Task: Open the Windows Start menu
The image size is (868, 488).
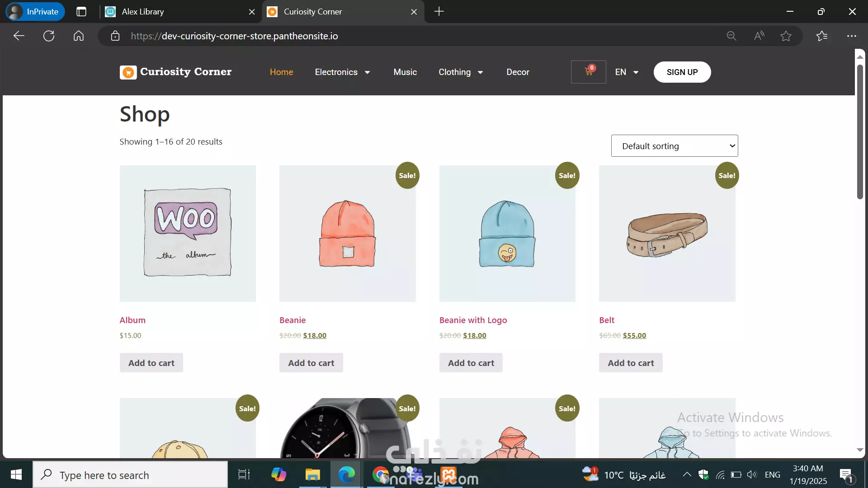Action: click(x=16, y=474)
